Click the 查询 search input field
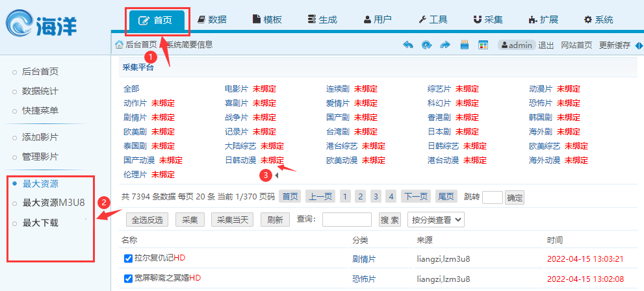This screenshot has height=291, width=644. (x=346, y=220)
